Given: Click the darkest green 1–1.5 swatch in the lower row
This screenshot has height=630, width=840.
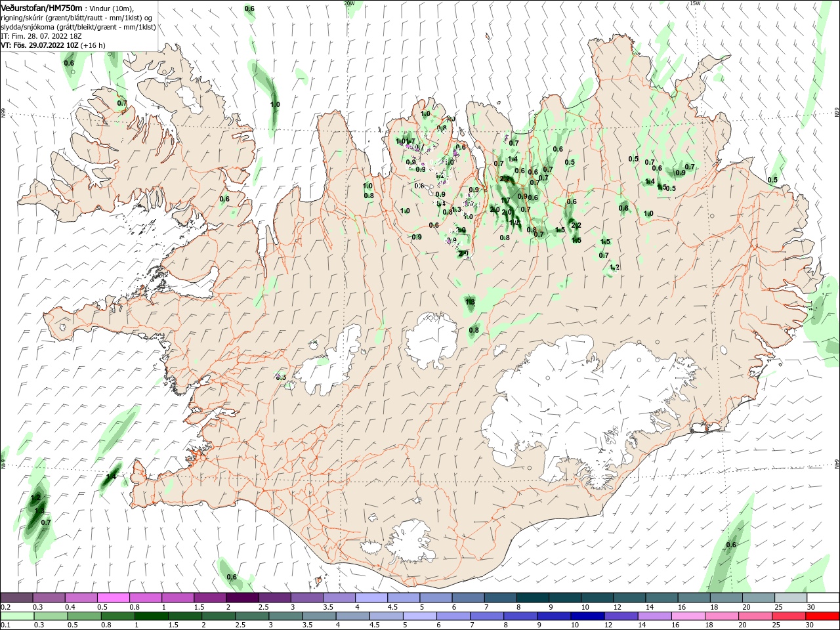Looking at the screenshot, I should [152, 616].
